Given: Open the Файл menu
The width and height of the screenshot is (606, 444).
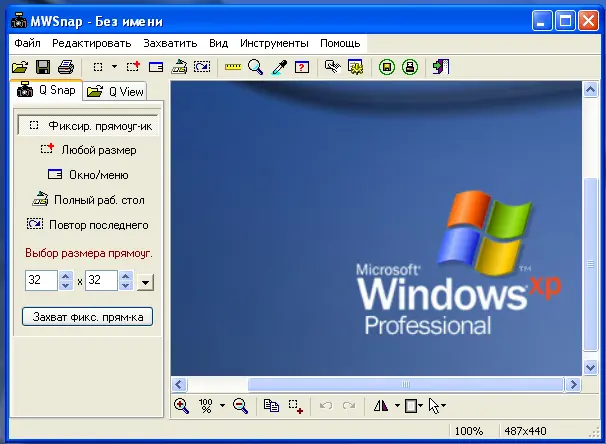Looking at the screenshot, I should (27, 43).
